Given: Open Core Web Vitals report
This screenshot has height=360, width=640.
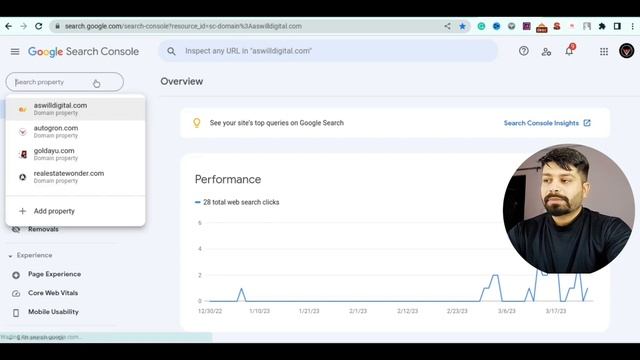Looking at the screenshot, I should pos(53,293).
